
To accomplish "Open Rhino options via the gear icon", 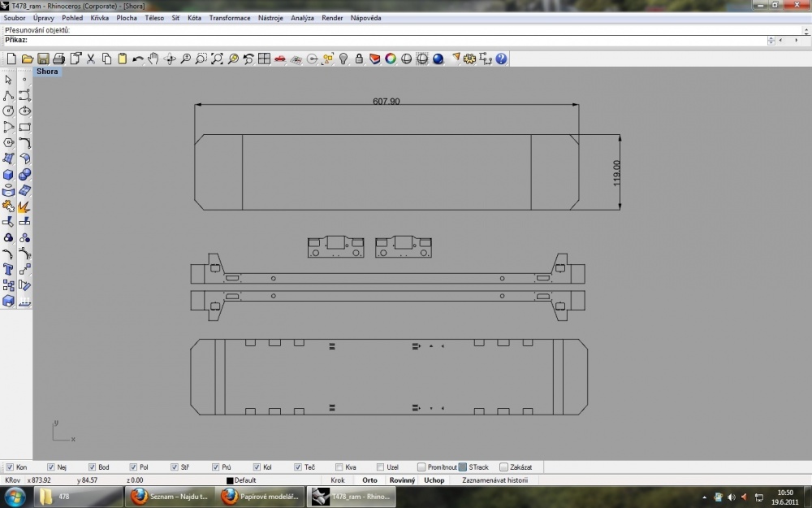I will (469, 59).
